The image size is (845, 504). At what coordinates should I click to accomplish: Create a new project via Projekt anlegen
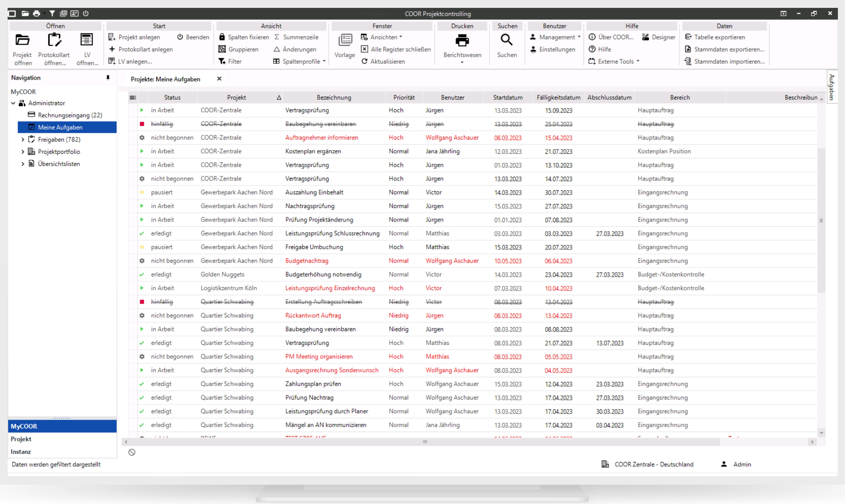[x=134, y=37]
